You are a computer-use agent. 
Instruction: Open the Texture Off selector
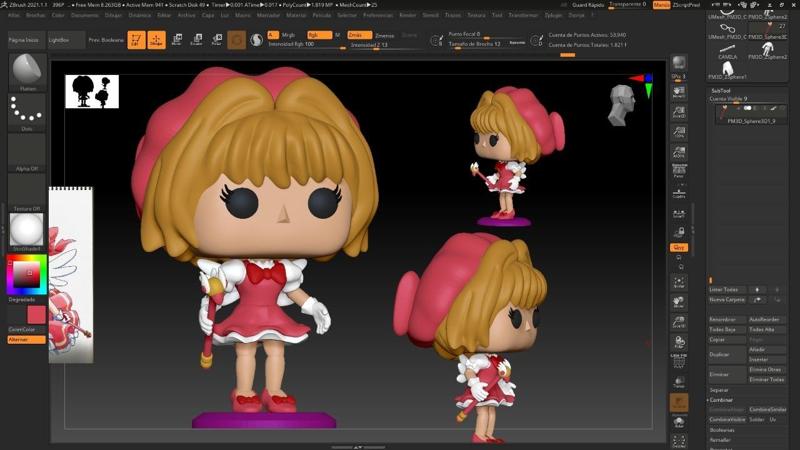27,193
